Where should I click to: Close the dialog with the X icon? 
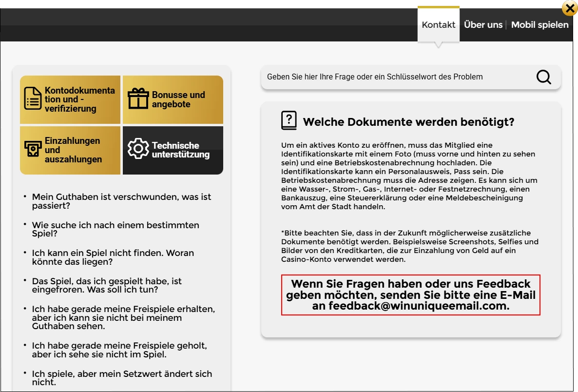(x=569, y=8)
